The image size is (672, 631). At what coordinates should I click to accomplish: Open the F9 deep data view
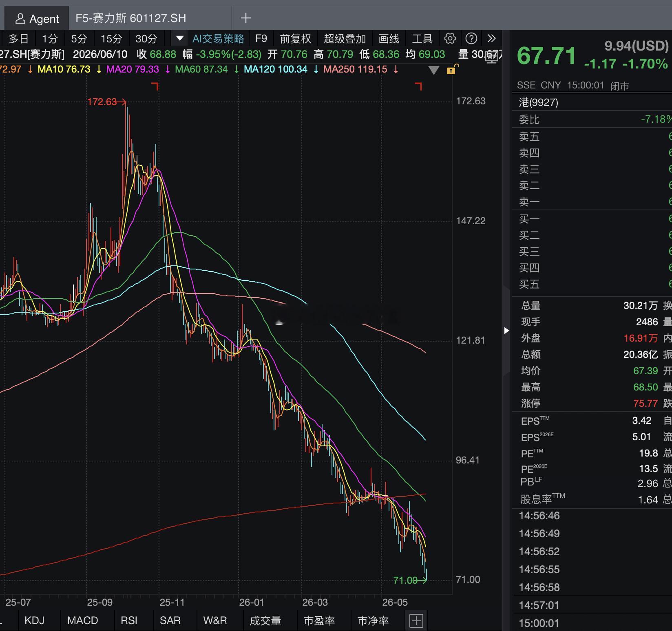[x=261, y=39]
